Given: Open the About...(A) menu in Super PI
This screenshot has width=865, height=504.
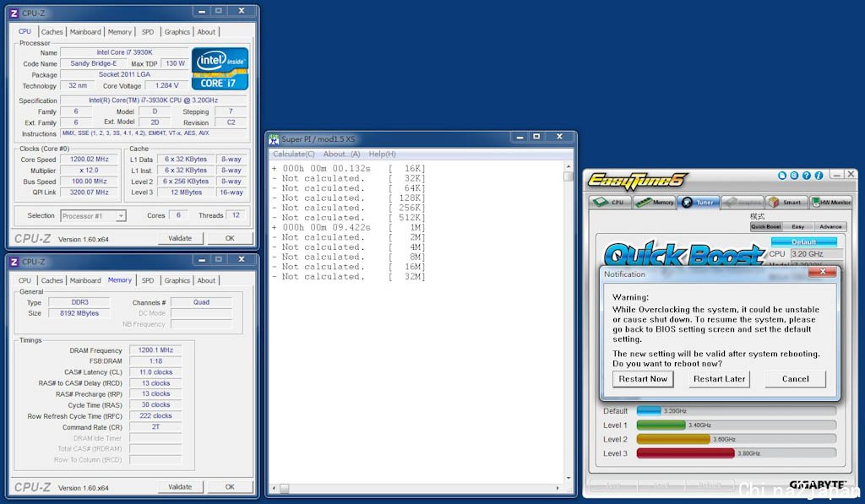Looking at the screenshot, I should click(341, 154).
